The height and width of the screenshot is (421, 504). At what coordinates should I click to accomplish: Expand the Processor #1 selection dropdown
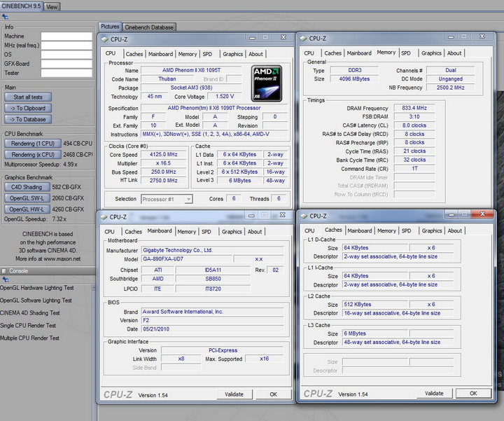188,199
